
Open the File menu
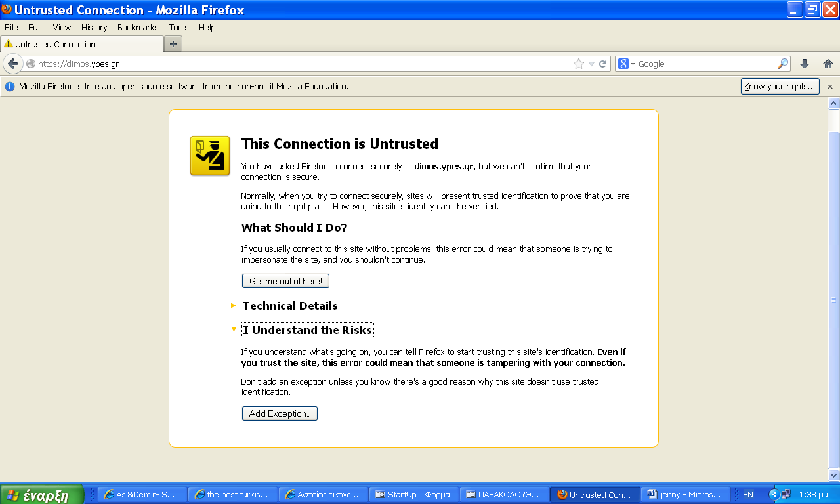pos(11,28)
